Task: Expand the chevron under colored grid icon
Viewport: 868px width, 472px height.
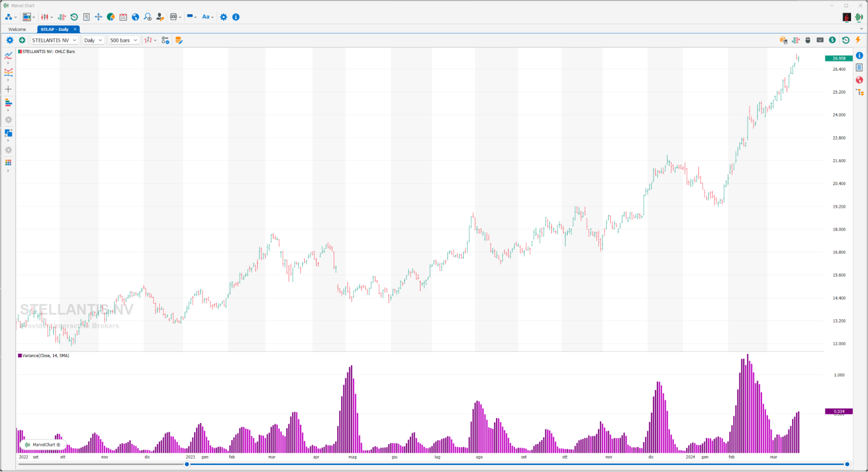Action: tap(8, 171)
